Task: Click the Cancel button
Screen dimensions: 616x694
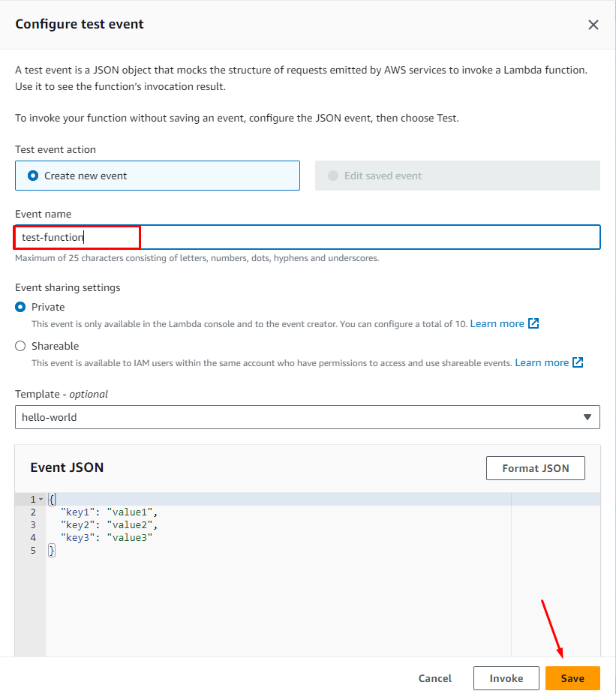Action: 435,678
